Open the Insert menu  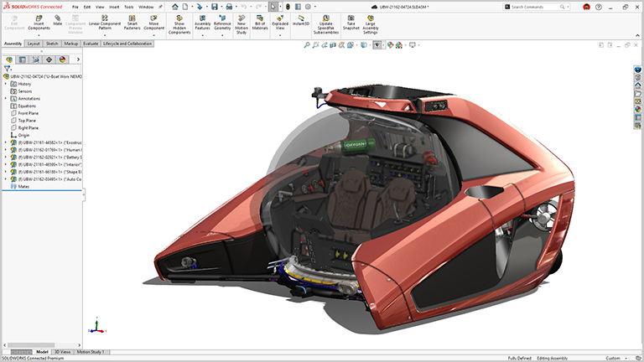[x=113, y=6]
